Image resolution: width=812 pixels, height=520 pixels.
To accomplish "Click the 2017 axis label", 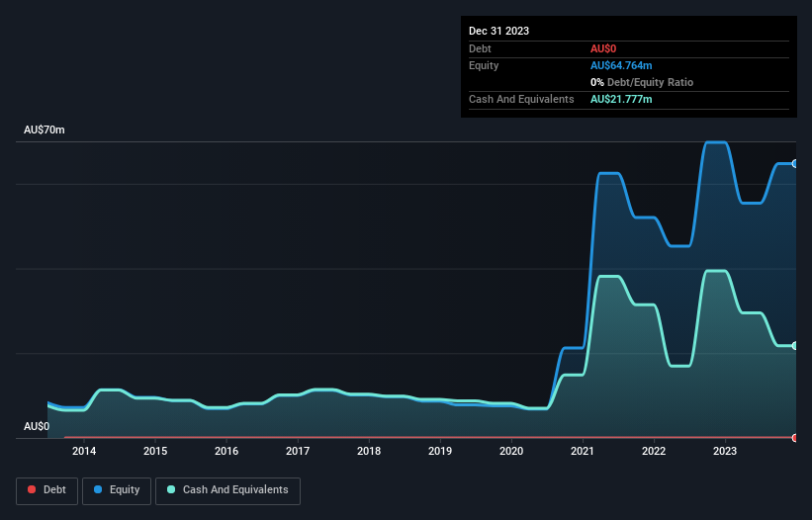I will pyautogui.click(x=298, y=451).
